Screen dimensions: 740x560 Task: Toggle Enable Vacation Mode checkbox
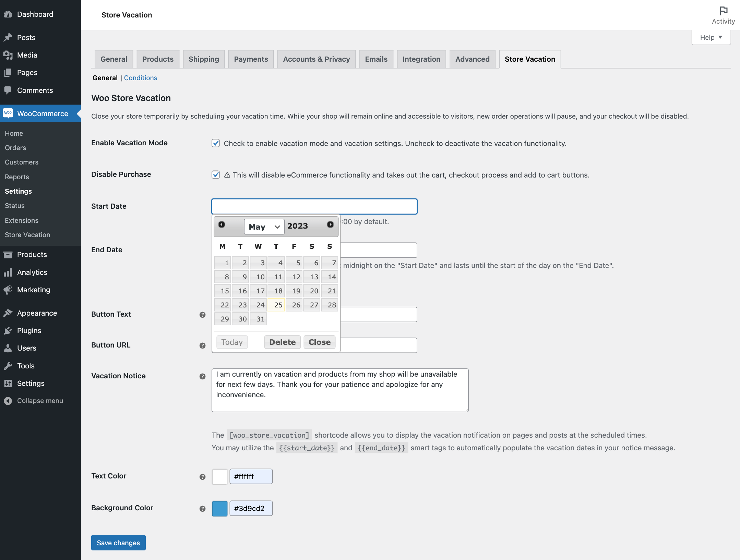[216, 144]
